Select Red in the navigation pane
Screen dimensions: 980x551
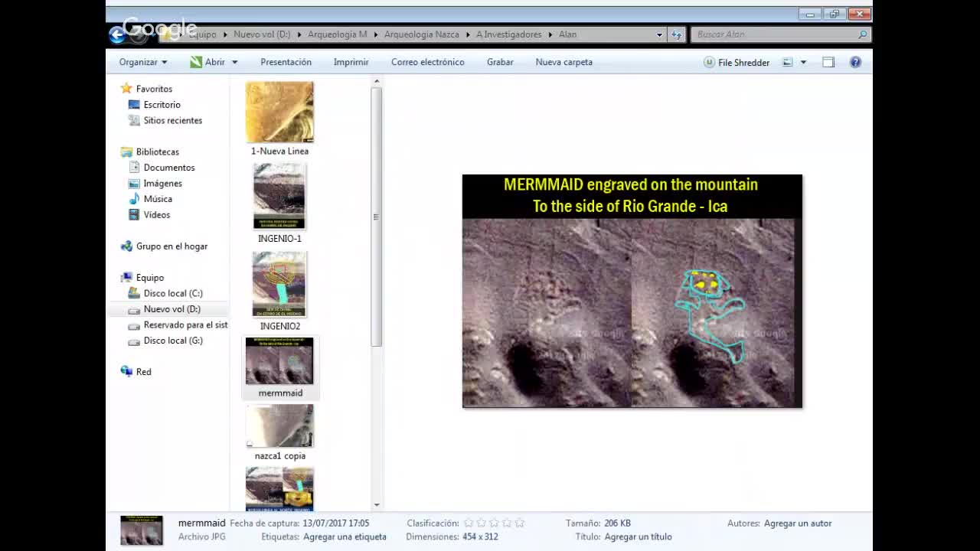click(143, 372)
